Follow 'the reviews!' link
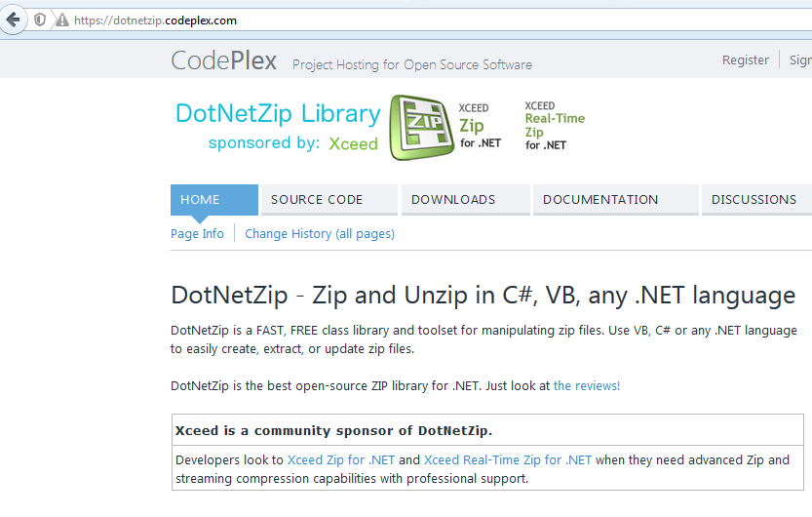The width and height of the screenshot is (812, 517). (x=587, y=386)
